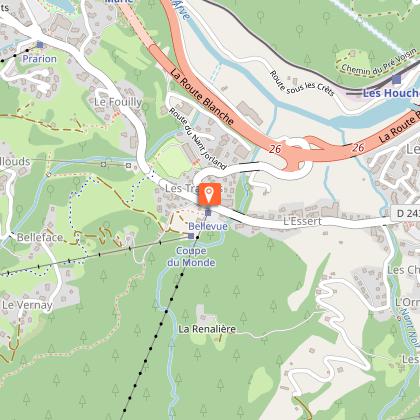Click the L'Essert place label
This screenshot has width=420, height=420.
pyautogui.click(x=302, y=221)
